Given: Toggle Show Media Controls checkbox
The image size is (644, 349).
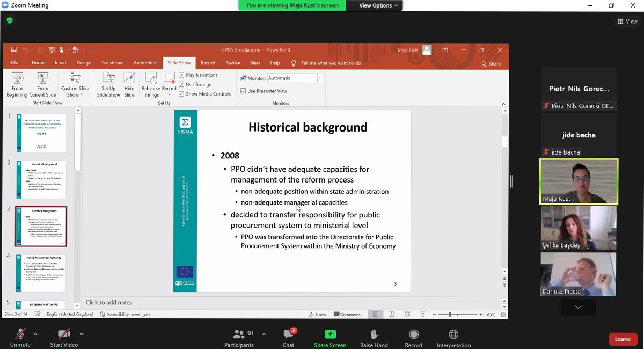Looking at the screenshot, I should (x=181, y=93).
